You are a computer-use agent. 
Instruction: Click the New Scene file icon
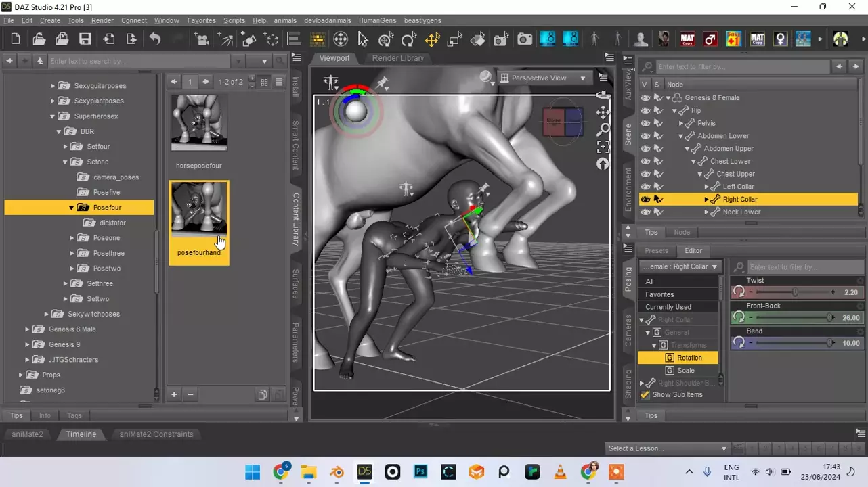[16, 39]
